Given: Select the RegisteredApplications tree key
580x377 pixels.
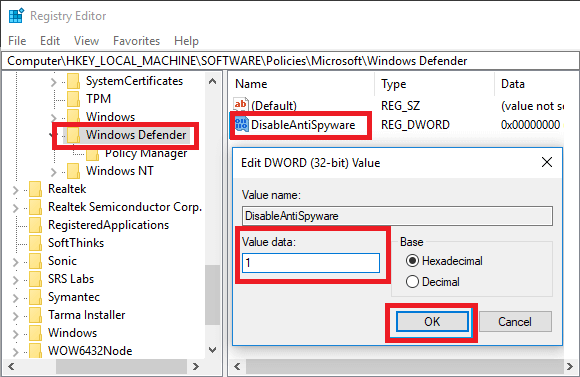Looking at the screenshot, I should (108, 225).
